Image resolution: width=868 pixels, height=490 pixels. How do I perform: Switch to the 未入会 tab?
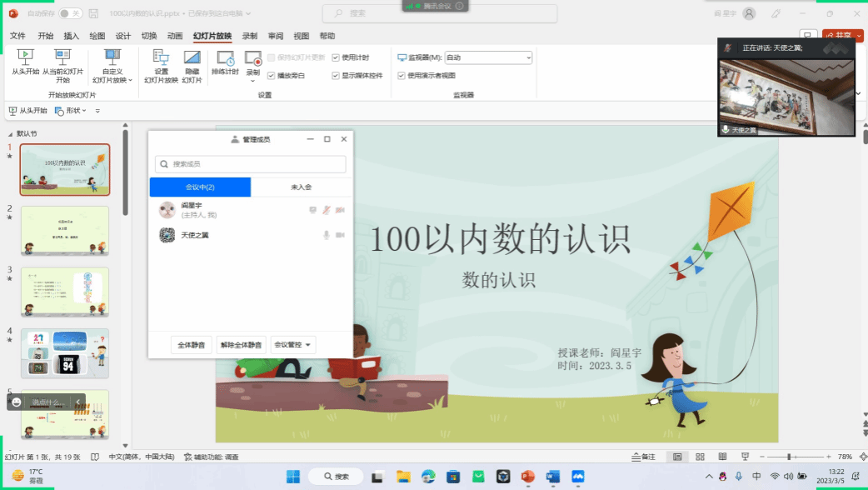[x=301, y=187]
